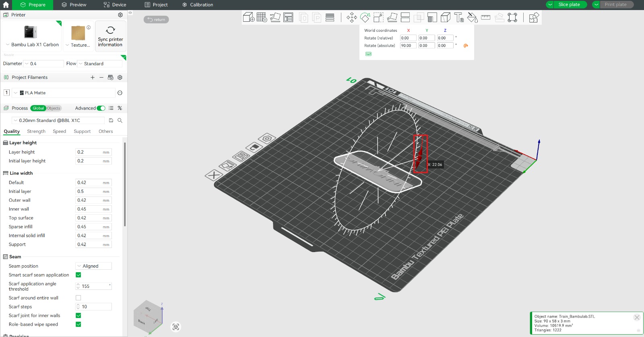Toggle the Advanced settings switch
Image resolution: width=644 pixels, height=337 pixels.
101,108
